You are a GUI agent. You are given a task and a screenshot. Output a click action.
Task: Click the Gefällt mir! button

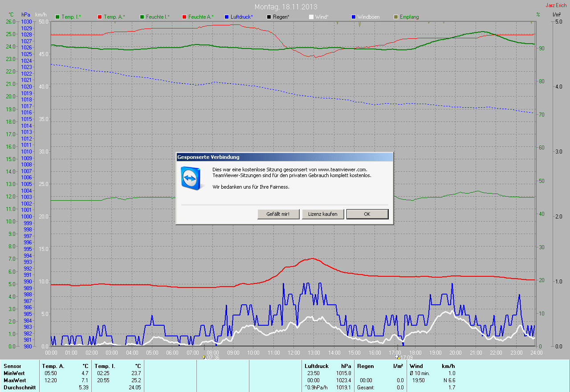(x=278, y=214)
